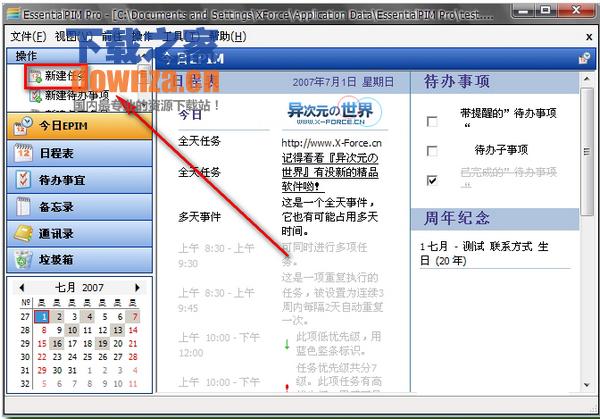Check the 待办子事项 checkbox
Screen dimensions: 600x419
click(x=432, y=151)
